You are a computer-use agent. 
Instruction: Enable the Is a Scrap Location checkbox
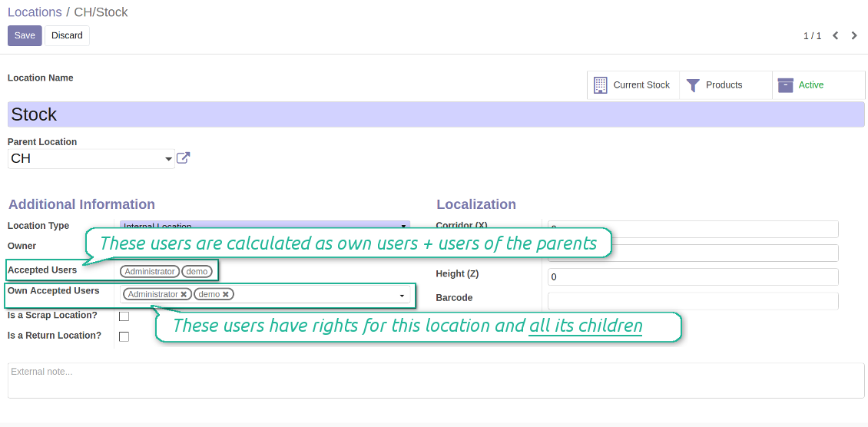coord(124,316)
